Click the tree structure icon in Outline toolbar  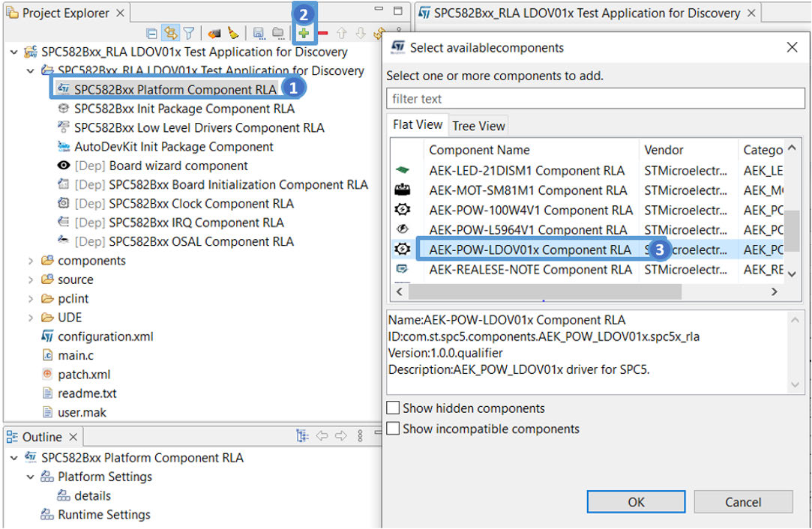tap(302, 436)
